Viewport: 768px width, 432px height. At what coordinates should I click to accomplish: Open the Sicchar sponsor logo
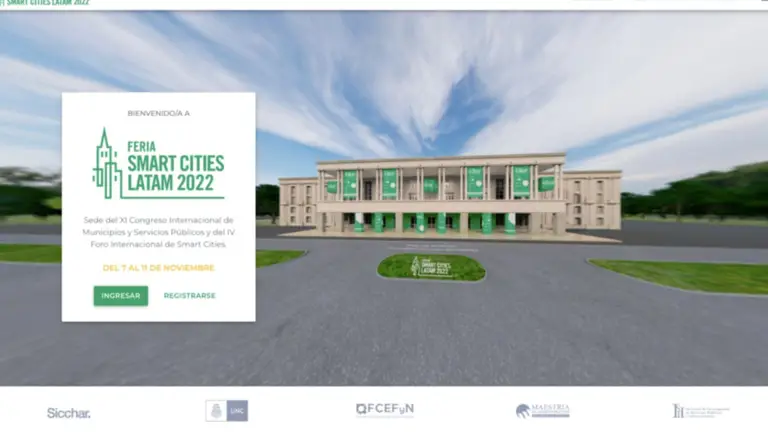(x=68, y=412)
